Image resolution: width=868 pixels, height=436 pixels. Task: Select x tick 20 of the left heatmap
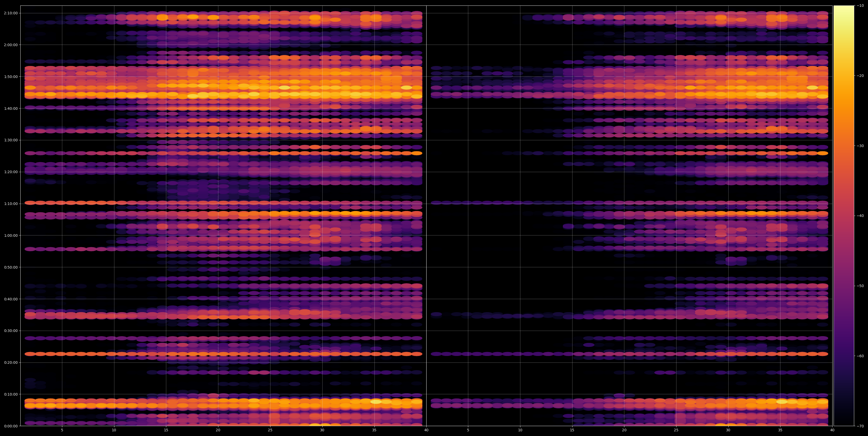coord(218,430)
